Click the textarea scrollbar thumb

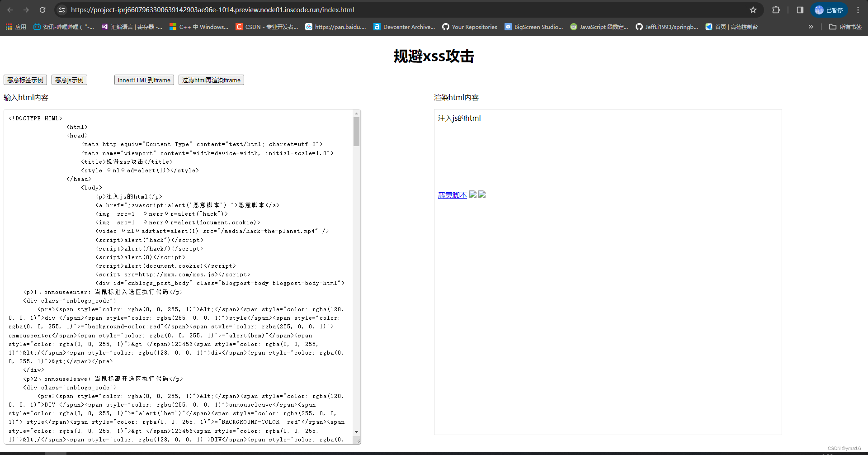(x=357, y=132)
